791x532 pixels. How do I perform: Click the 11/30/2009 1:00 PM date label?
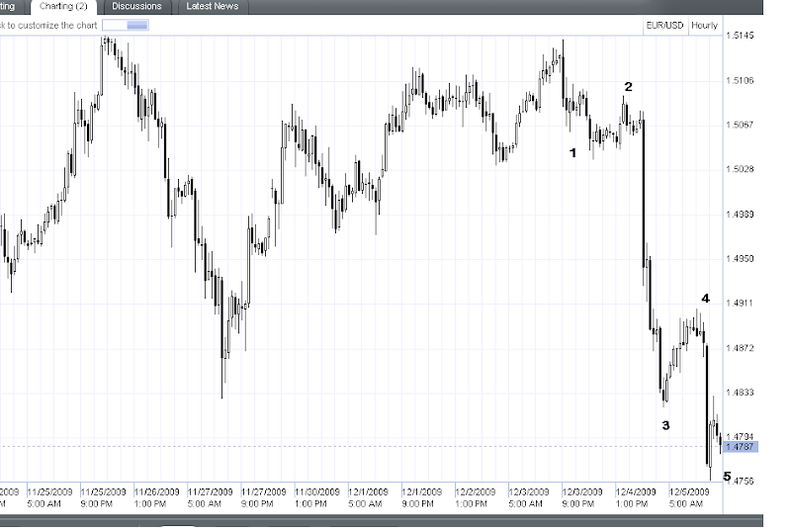[x=316, y=497]
